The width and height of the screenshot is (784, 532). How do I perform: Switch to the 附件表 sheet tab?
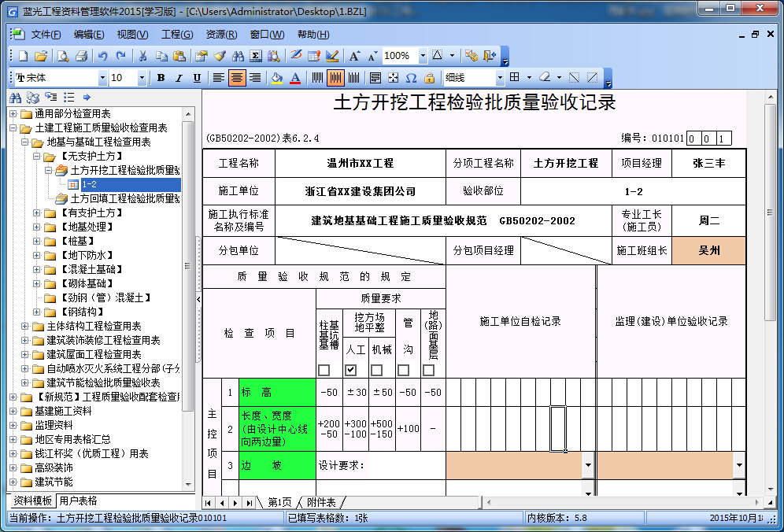[x=321, y=502]
